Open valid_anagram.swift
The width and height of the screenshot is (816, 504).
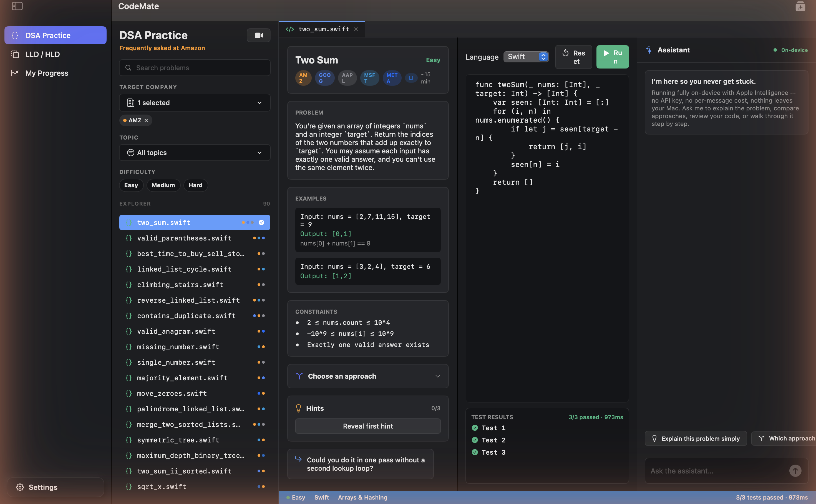195,331
